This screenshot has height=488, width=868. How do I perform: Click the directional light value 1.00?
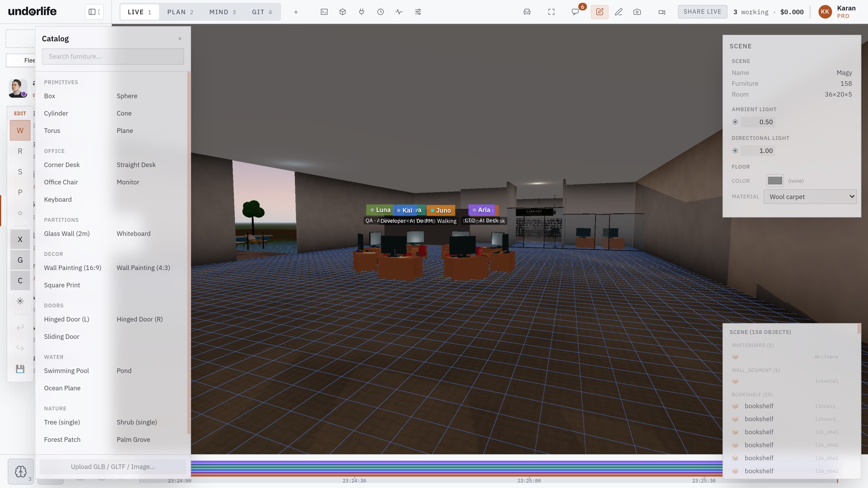(x=757, y=151)
